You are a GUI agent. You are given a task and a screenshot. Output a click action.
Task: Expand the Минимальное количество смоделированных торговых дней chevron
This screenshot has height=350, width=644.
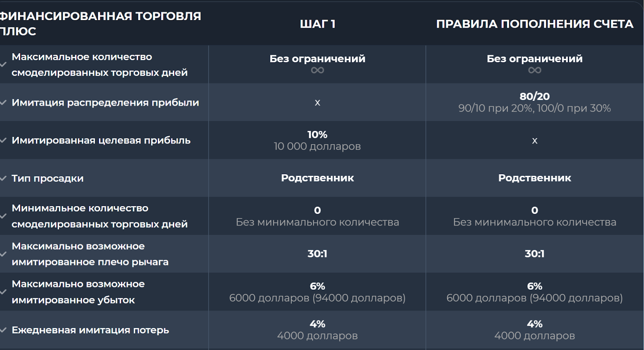pyautogui.click(x=3, y=216)
